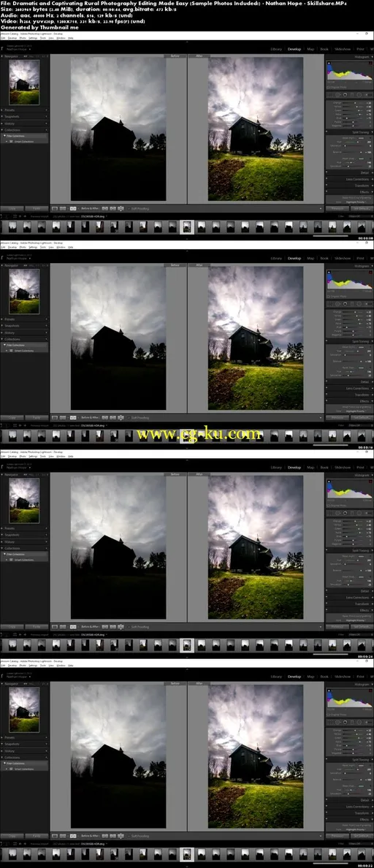Select the Radial Filter tool in the 00:00:24 frame

359,513
